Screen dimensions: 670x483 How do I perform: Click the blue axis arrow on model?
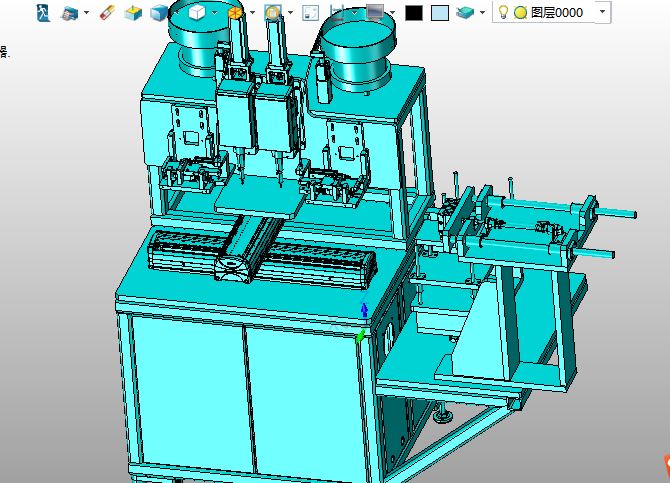point(364,310)
